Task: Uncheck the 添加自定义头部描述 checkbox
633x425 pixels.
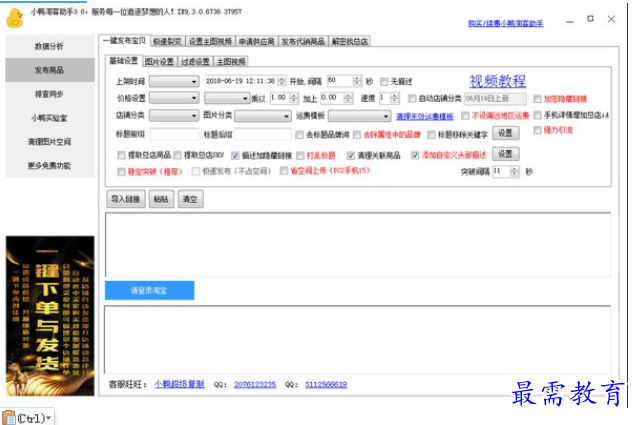Action: click(x=415, y=155)
